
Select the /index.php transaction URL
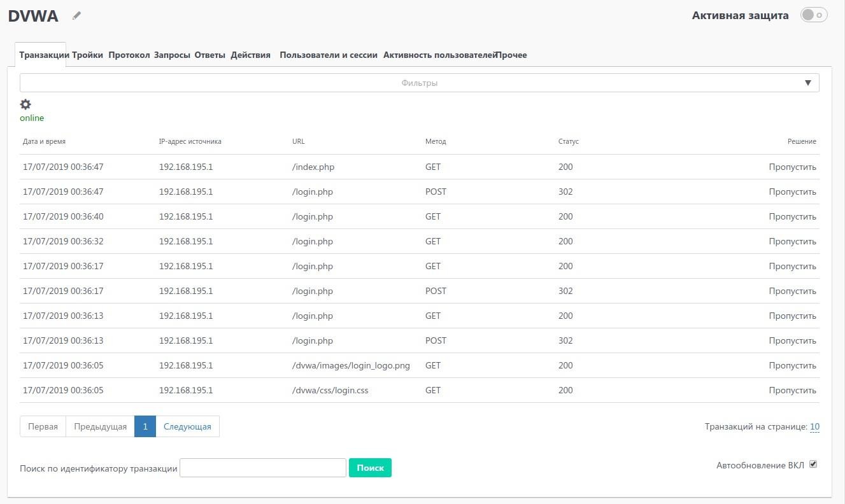(x=313, y=167)
